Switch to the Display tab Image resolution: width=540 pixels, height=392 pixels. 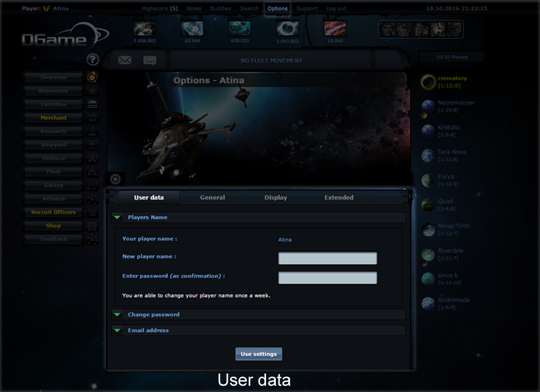[x=276, y=198]
